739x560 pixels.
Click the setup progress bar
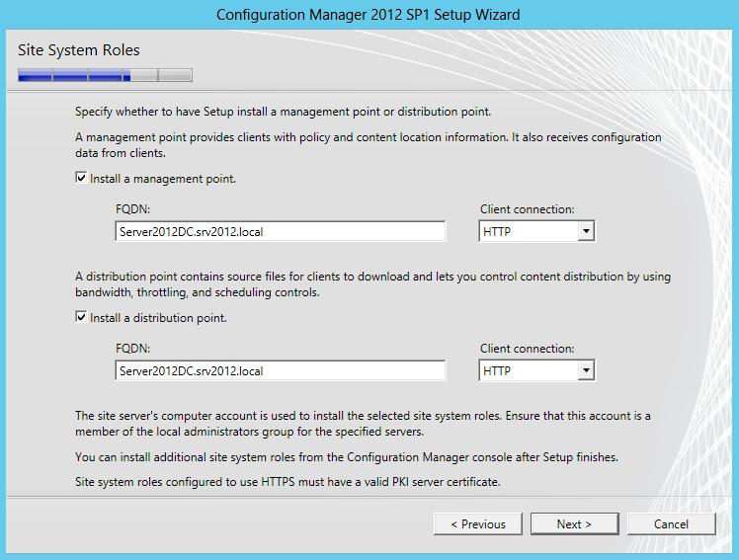point(105,75)
